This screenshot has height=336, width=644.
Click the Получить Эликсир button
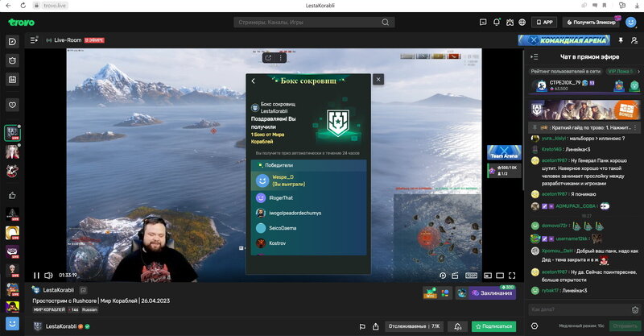[x=591, y=23]
